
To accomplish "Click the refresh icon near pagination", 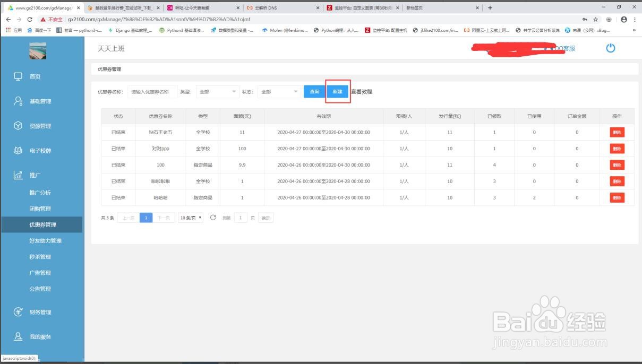I will point(212,217).
